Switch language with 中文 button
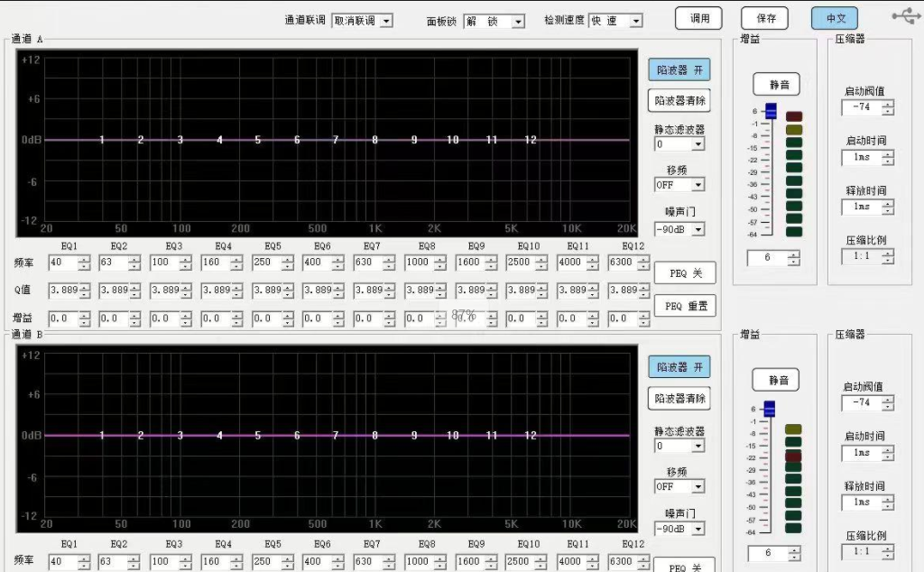Viewport: 924px width, 572px height. click(x=835, y=18)
